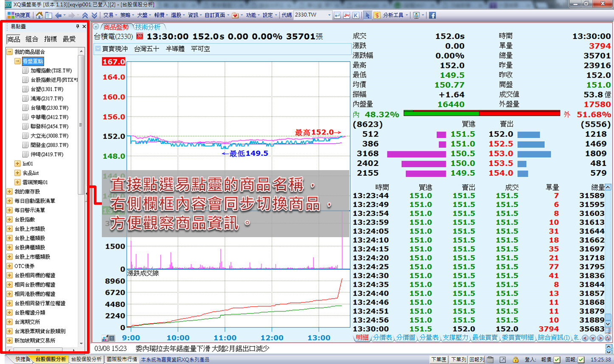Click the blue back arrow icon
This screenshot has height=364, width=614.
pyautogui.click(x=59, y=15)
